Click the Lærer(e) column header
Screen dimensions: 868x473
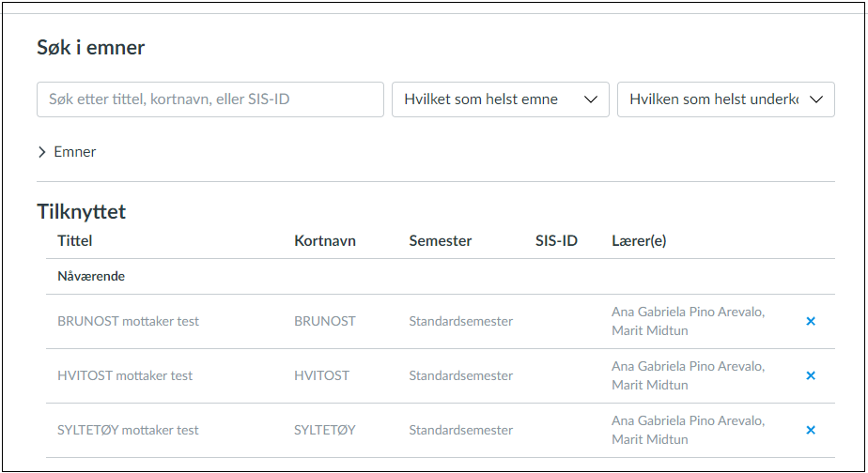[x=639, y=241]
